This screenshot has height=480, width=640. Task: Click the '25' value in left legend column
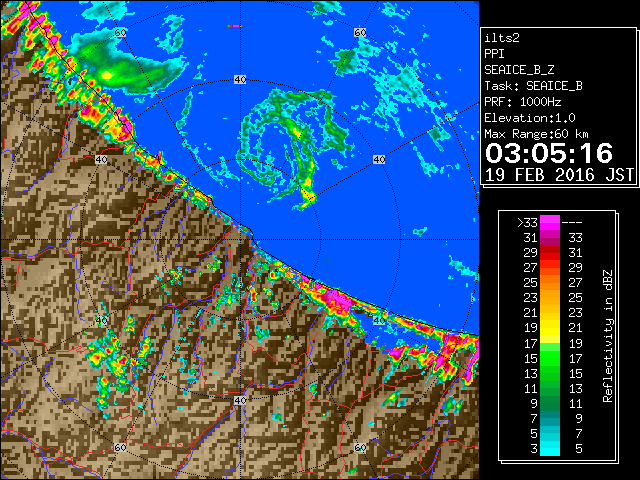(531, 283)
